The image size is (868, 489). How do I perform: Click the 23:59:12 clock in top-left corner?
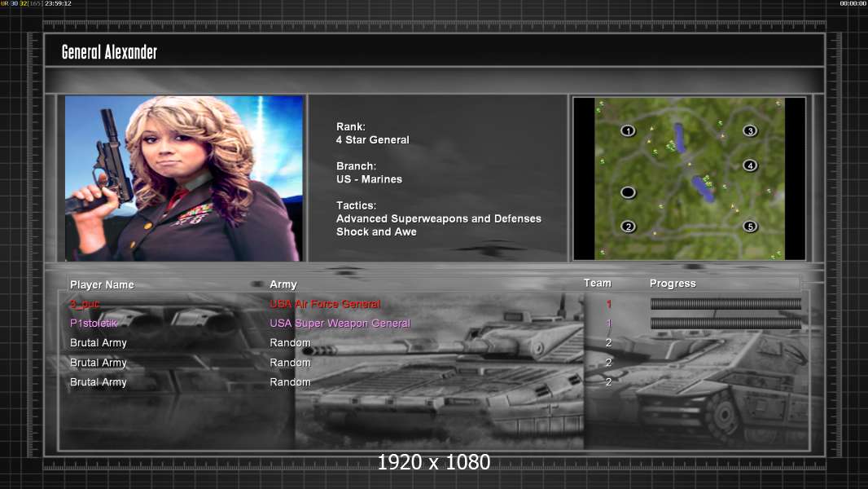58,3
